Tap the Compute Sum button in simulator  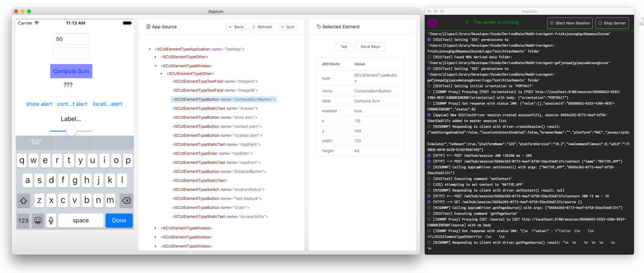71,71
